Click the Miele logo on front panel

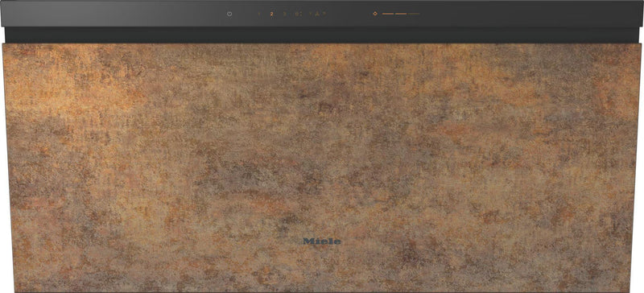click(x=321, y=241)
